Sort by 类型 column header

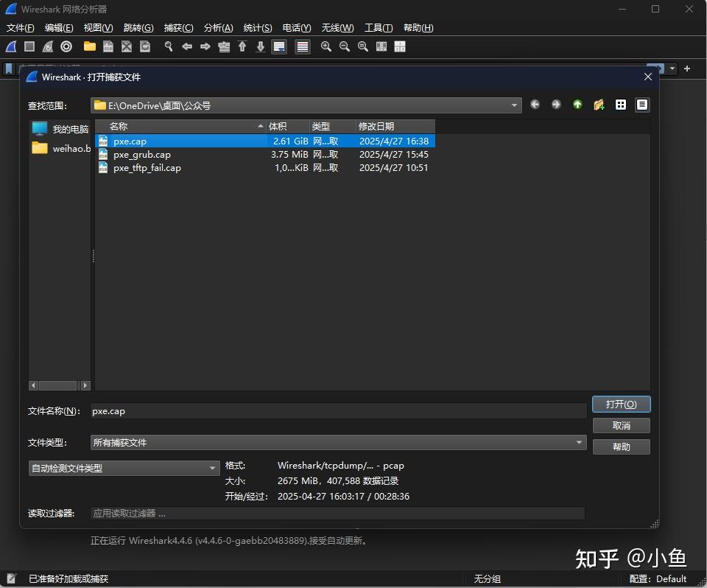pyautogui.click(x=333, y=126)
